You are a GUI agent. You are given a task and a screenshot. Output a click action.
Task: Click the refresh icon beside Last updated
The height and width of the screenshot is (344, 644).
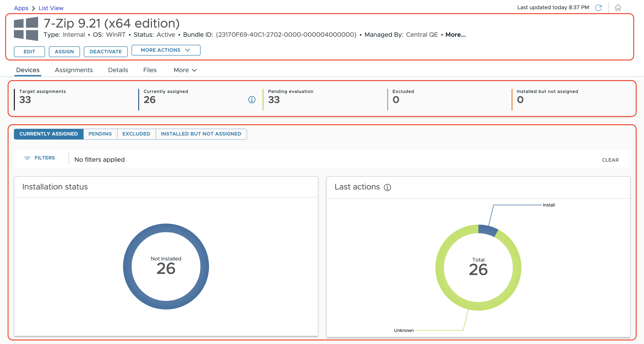tap(598, 8)
